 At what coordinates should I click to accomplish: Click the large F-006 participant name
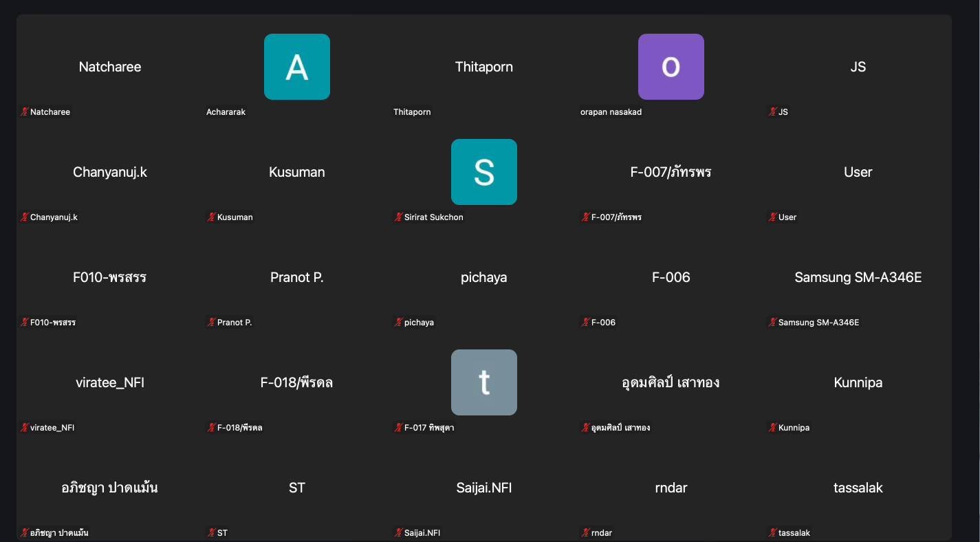click(x=671, y=277)
